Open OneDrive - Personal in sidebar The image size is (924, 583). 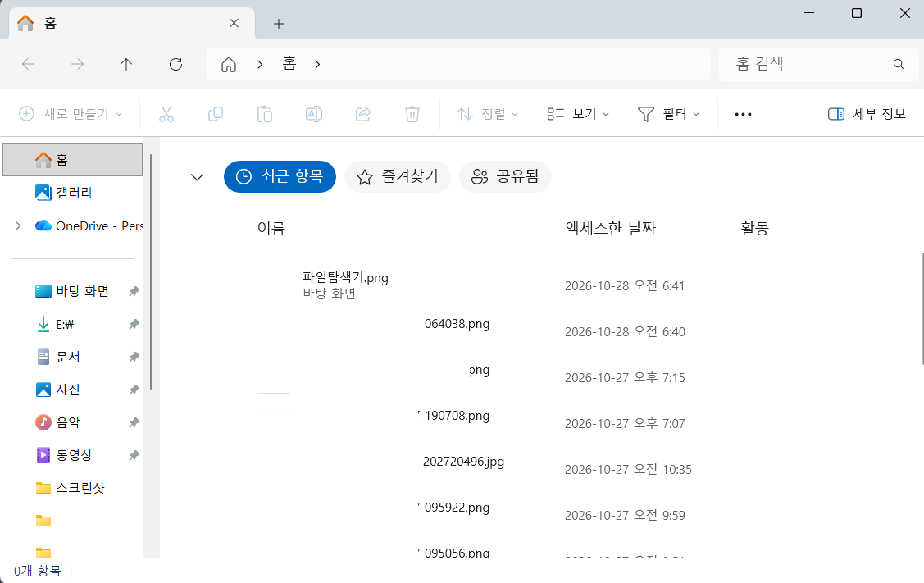pos(89,225)
